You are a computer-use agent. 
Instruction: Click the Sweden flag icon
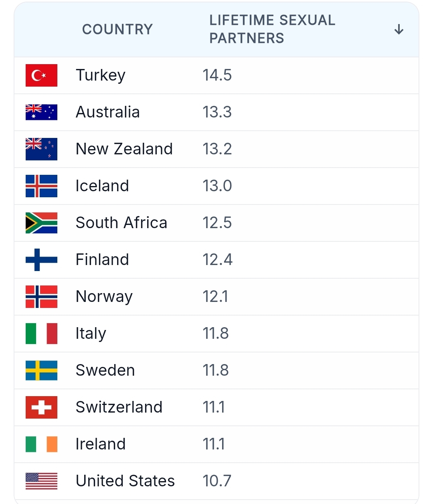coord(41,370)
